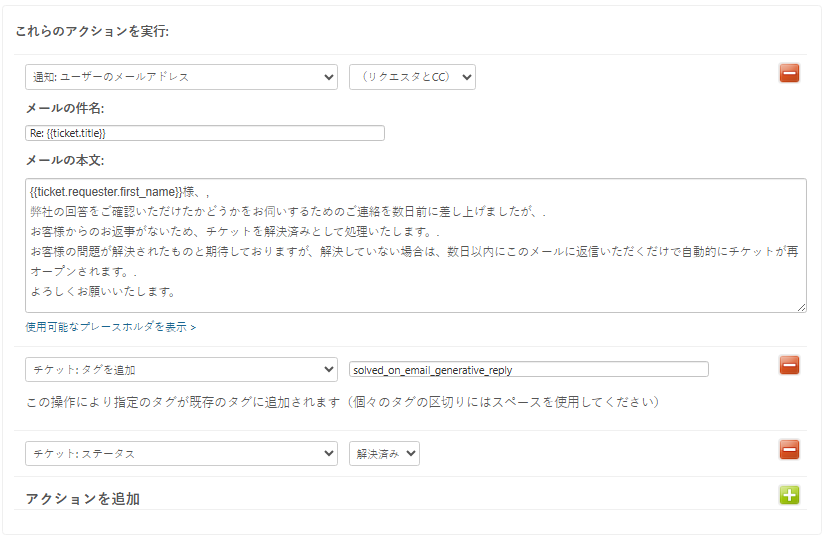Image resolution: width=827 pixels, height=541 pixels.
Task: Click the メールの件名 label
Action: click(65, 108)
